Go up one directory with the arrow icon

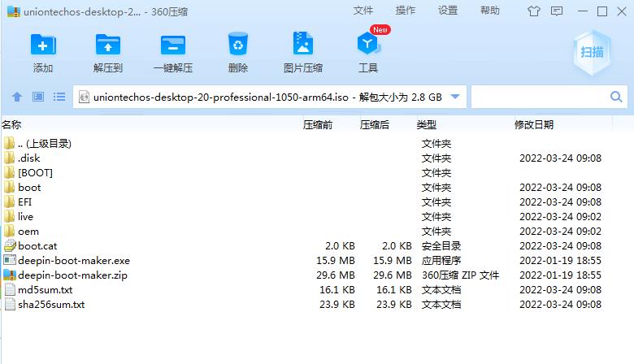[17, 97]
